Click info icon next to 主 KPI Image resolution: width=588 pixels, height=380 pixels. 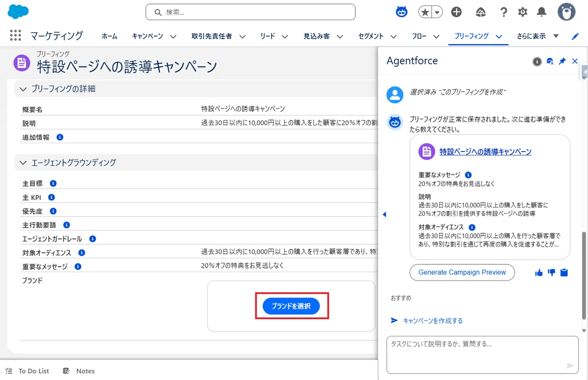51,197
